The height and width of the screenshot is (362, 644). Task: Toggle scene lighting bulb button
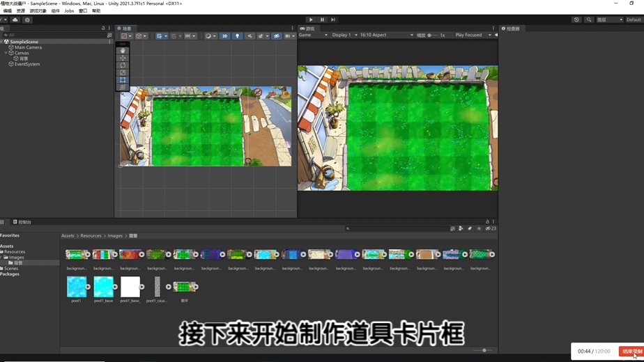[237, 36]
